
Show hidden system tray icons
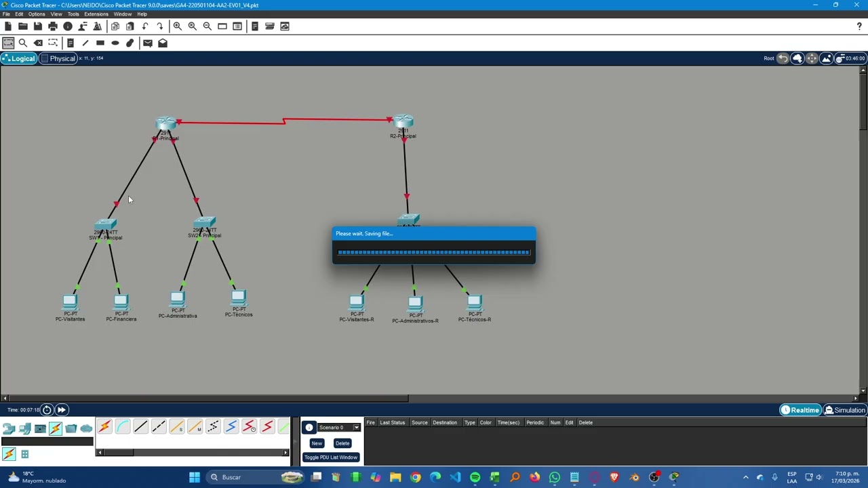pos(746,477)
